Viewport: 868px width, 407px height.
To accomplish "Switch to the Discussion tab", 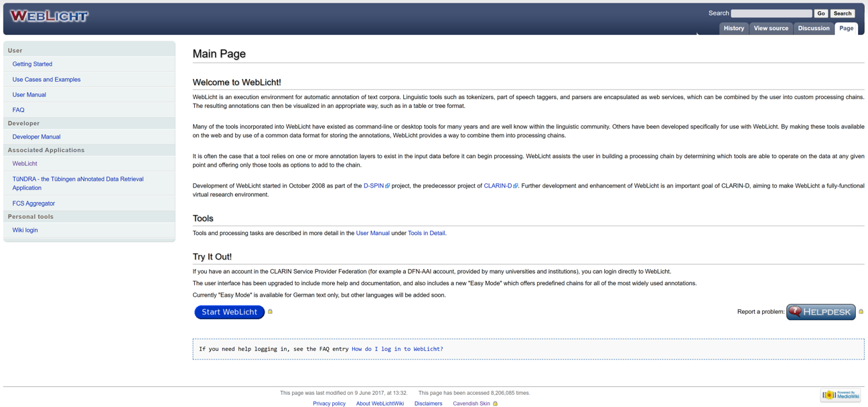I will pos(813,28).
